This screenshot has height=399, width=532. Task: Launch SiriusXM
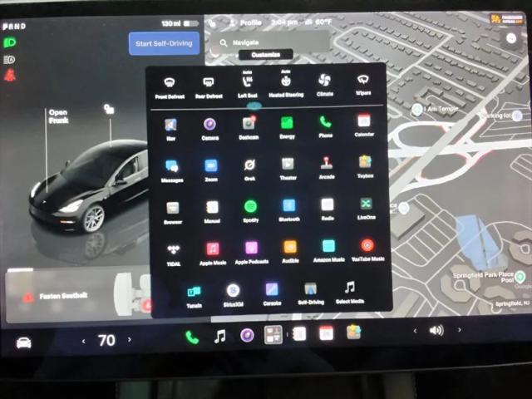tap(233, 296)
